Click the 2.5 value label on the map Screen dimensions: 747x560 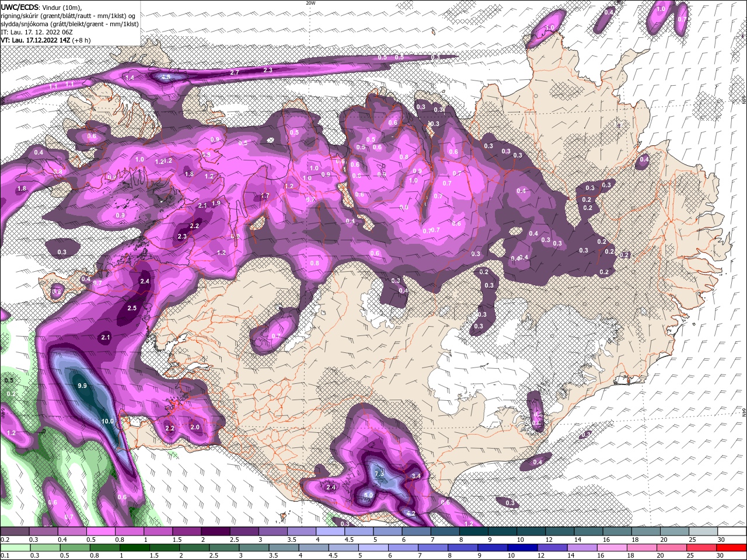[132, 308]
